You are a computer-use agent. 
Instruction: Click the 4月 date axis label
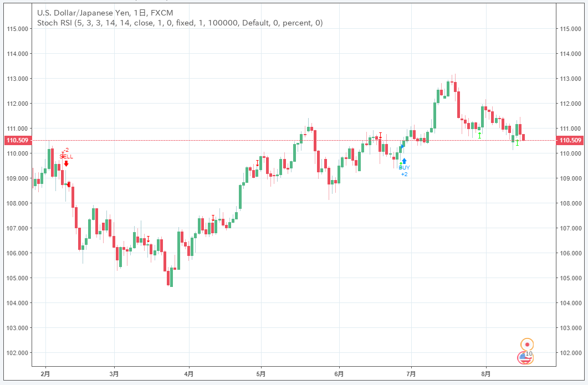click(x=189, y=374)
